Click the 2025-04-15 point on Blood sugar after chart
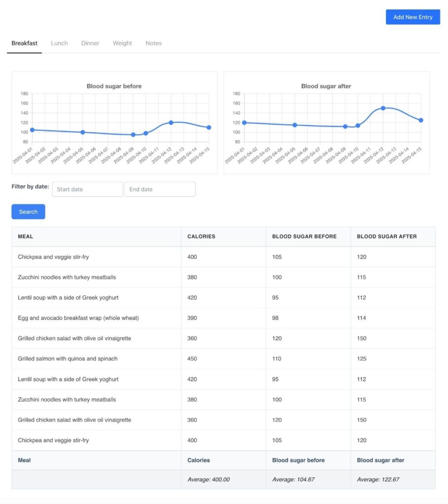 pyautogui.click(x=421, y=120)
